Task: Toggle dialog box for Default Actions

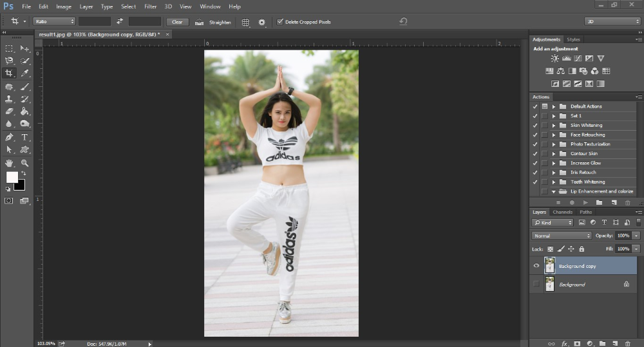Action: coord(545,106)
